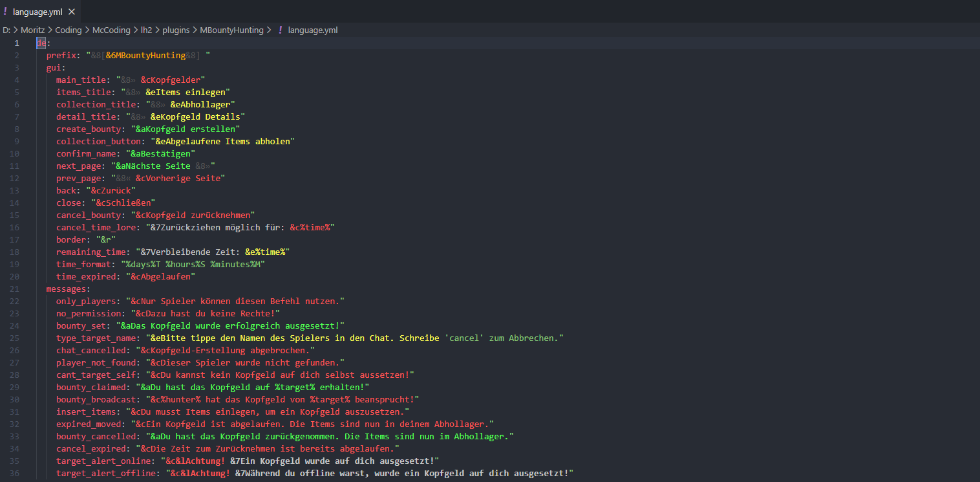Click the 'type_target_name' key
Screen dimensions: 980x482
click(x=96, y=338)
